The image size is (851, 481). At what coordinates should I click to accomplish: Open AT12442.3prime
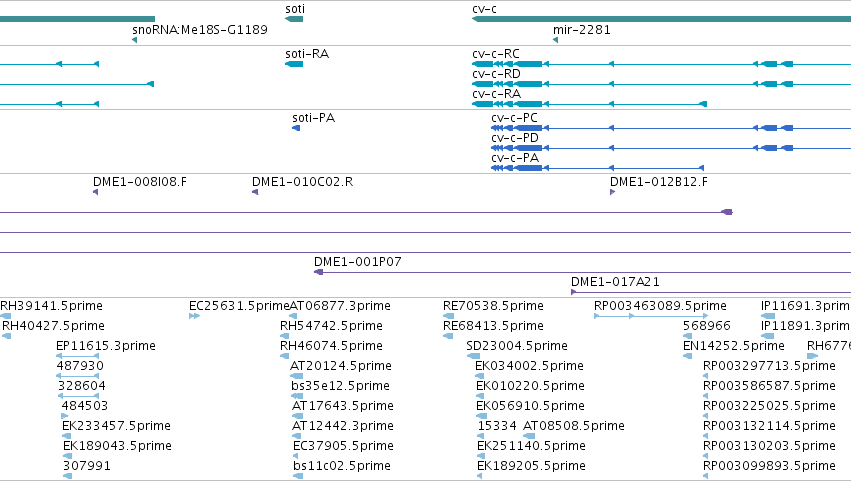(x=342, y=426)
